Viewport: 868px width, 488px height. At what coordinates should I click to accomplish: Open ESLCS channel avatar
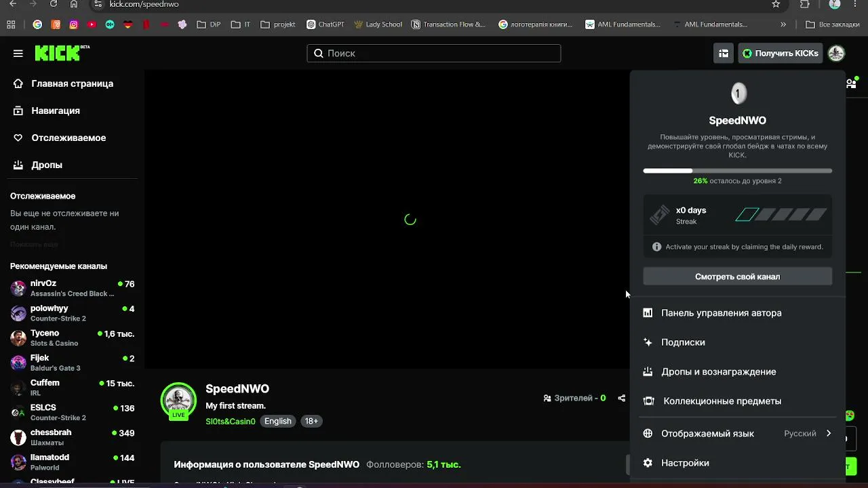(18, 413)
